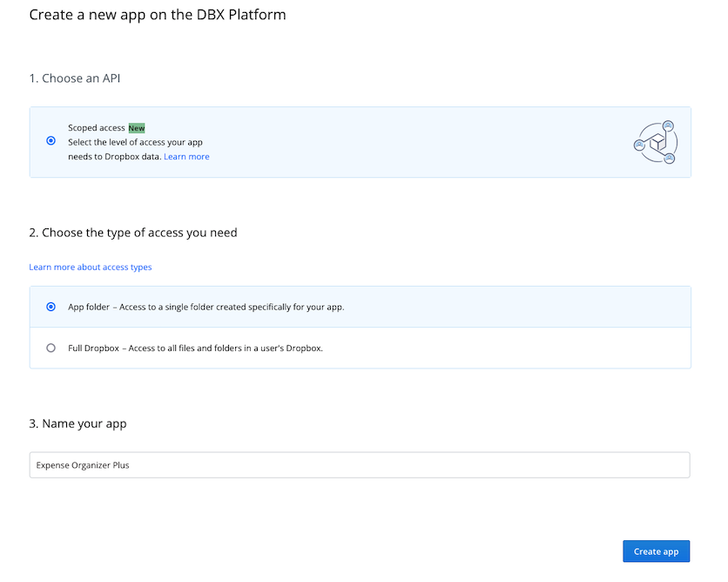728x582 pixels.
Task: Select the Full Dropbox radio button
Action: coord(51,348)
